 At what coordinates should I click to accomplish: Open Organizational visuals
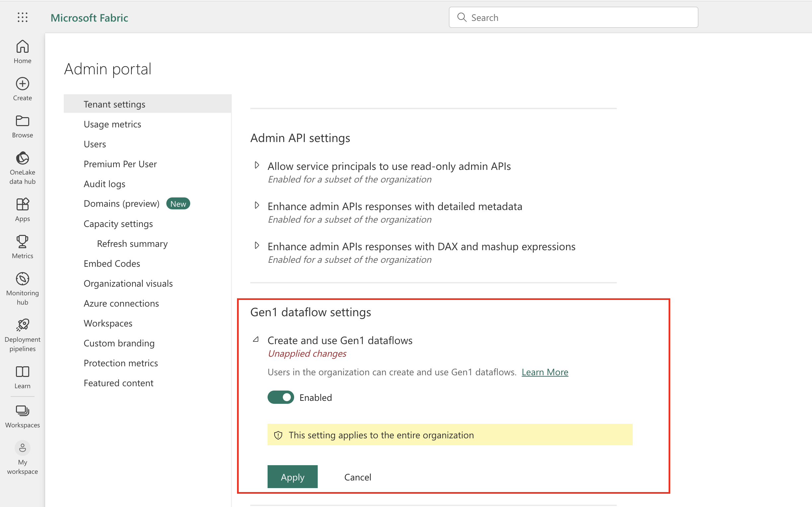(x=128, y=283)
